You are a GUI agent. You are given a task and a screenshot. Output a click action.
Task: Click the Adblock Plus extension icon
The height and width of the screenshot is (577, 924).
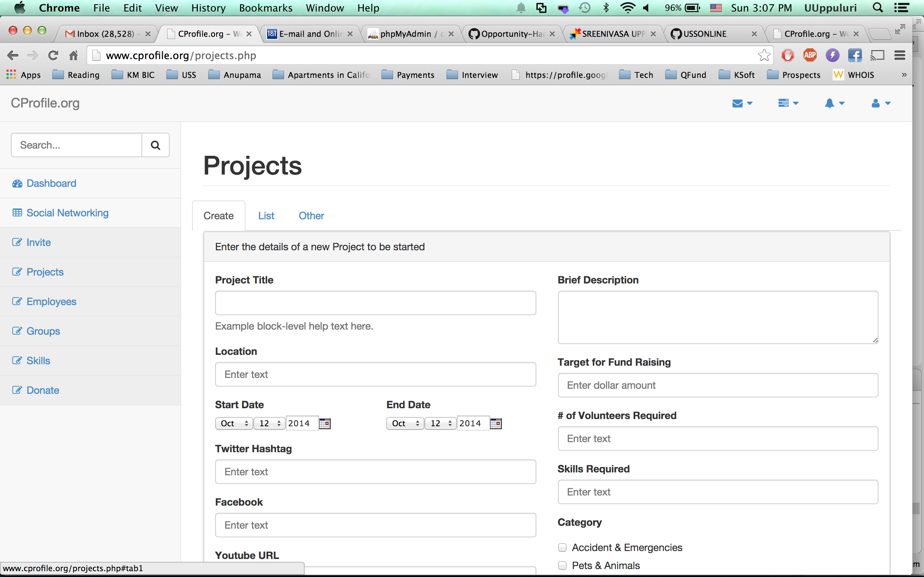[810, 55]
